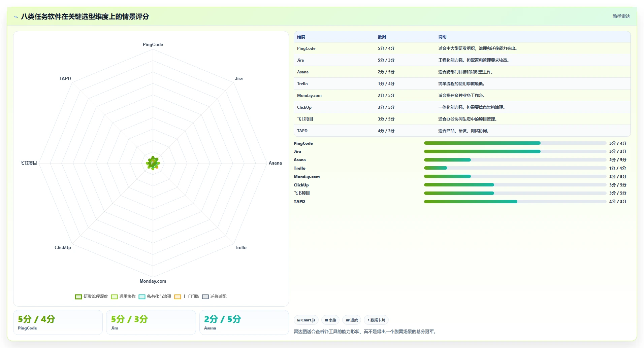
Task: Open the Asana 2分 / 5分 data card
Action: pyautogui.click(x=244, y=322)
